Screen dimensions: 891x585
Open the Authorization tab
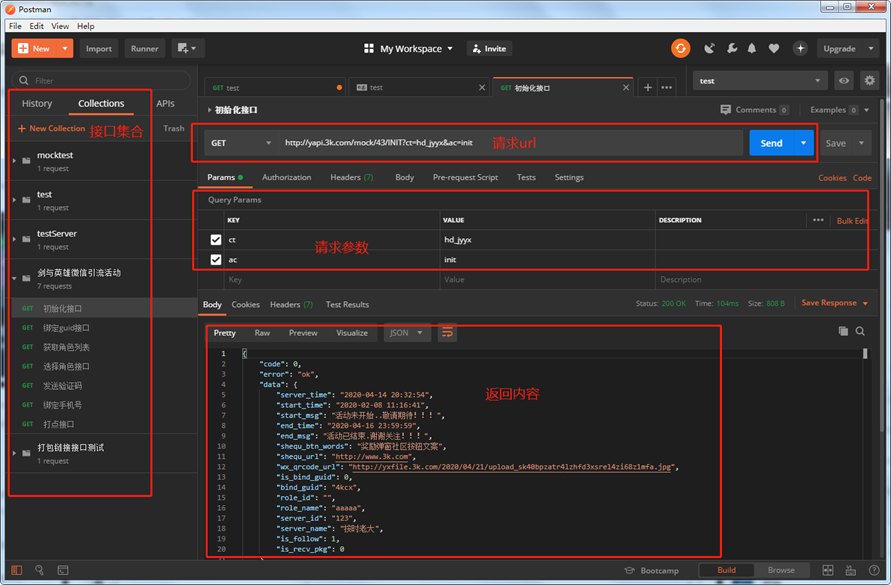tap(286, 177)
